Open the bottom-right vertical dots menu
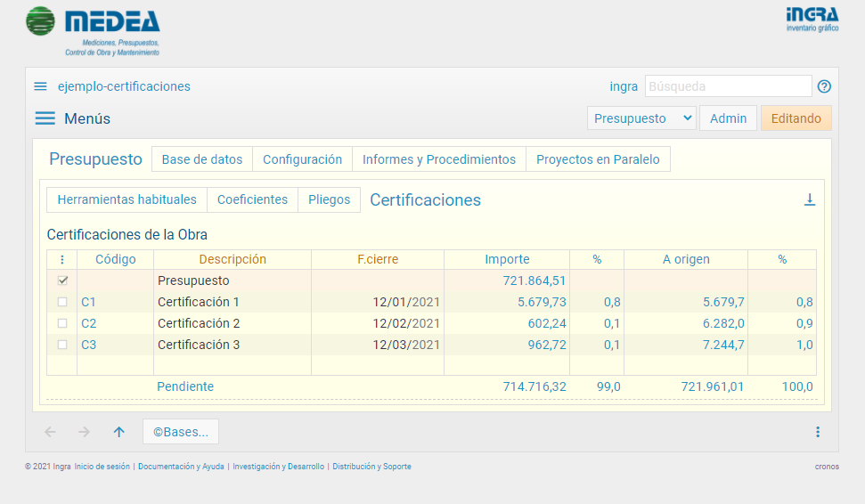The image size is (865, 504). (x=818, y=432)
